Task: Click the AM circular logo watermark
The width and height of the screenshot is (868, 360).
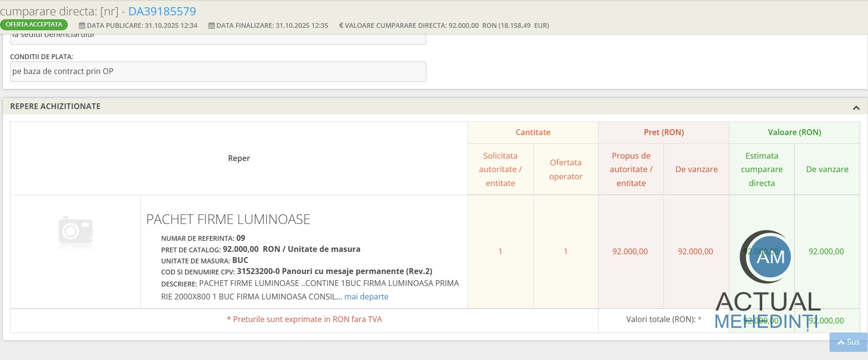Action: pos(766,257)
